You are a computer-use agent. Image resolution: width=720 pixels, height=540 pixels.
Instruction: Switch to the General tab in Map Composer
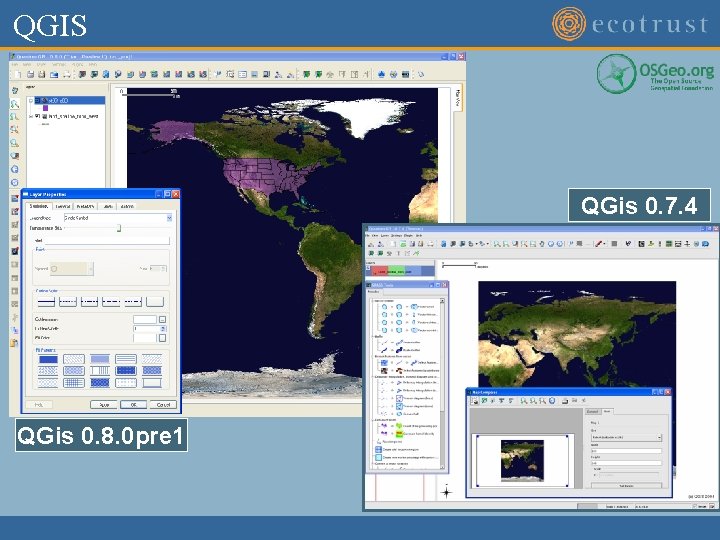(x=593, y=411)
